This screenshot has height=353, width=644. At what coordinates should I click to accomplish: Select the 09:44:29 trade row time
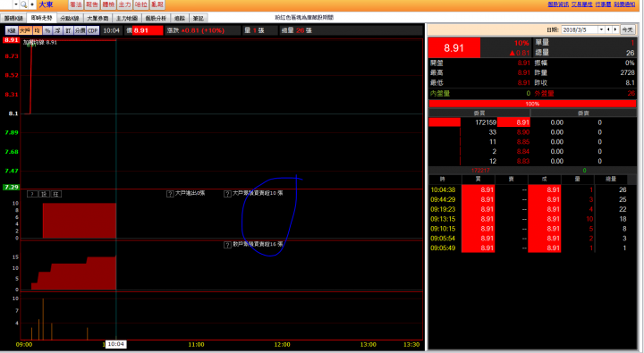[443, 199]
